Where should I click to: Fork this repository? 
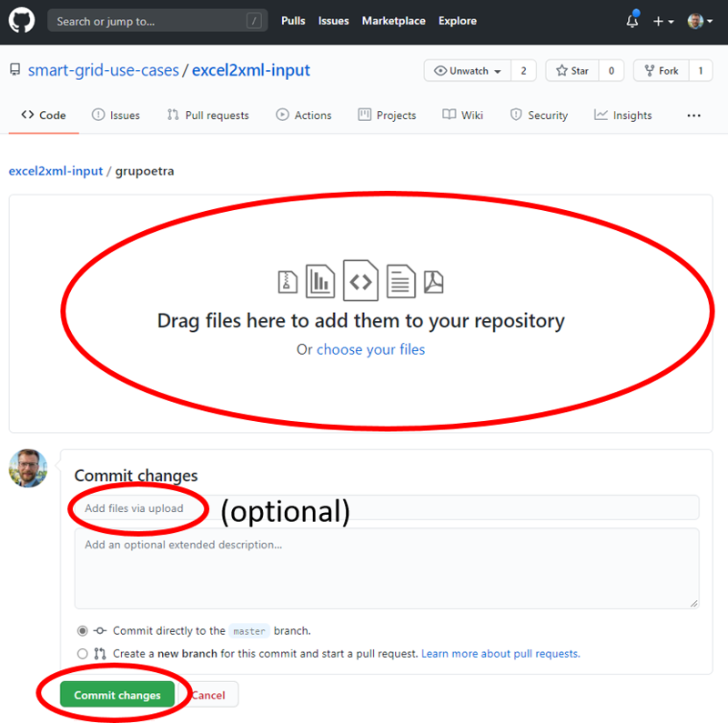(x=662, y=71)
